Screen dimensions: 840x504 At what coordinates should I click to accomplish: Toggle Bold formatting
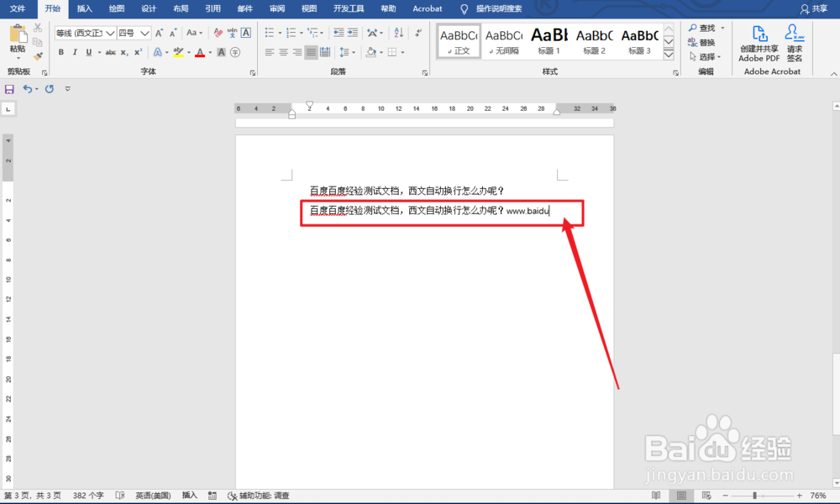coord(61,52)
